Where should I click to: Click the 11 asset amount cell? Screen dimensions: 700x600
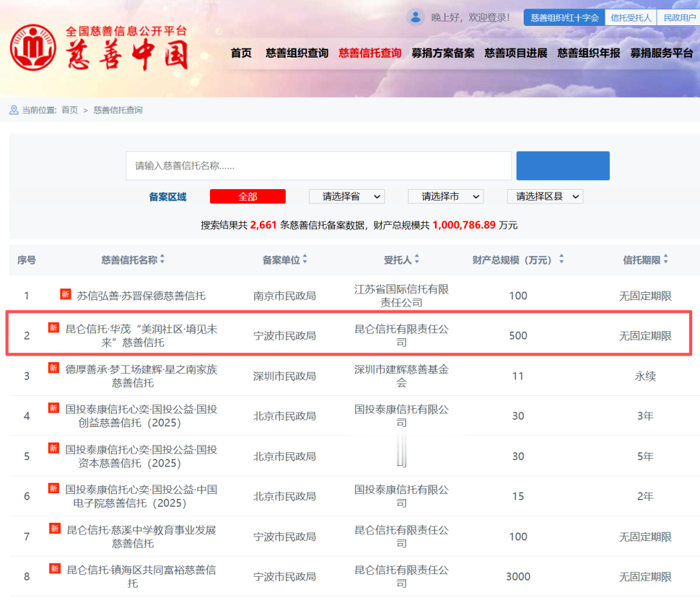pyautogui.click(x=518, y=376)
